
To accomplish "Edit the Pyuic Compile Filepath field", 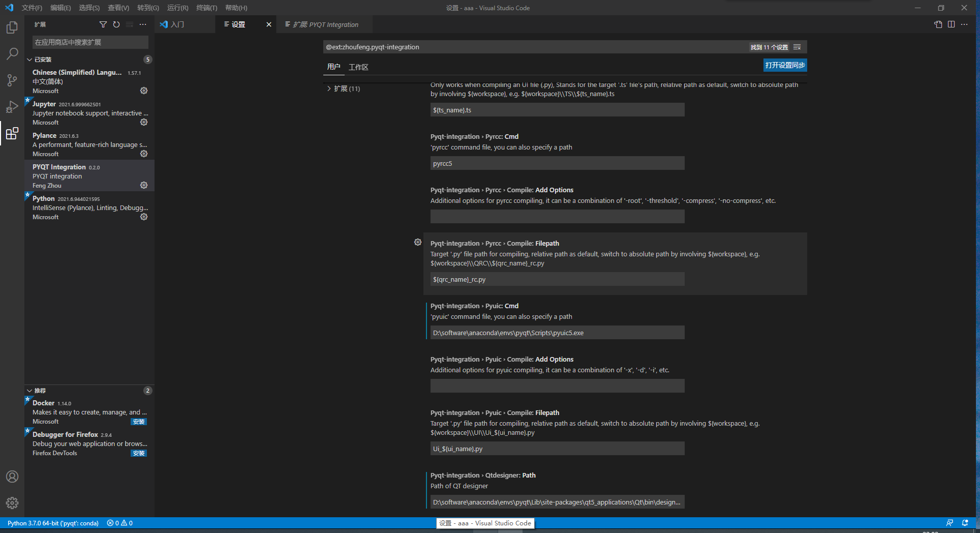I will click(557, 449).
